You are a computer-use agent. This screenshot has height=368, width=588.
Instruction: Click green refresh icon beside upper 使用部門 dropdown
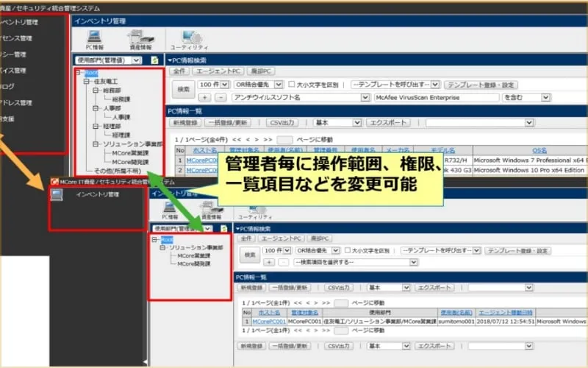click(x=154, y=60)
